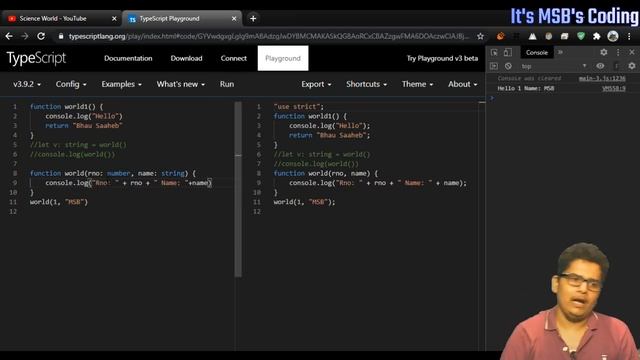Click the site lock icon in address bar
This screenshot has width=640, height=360.
[61, 36]
